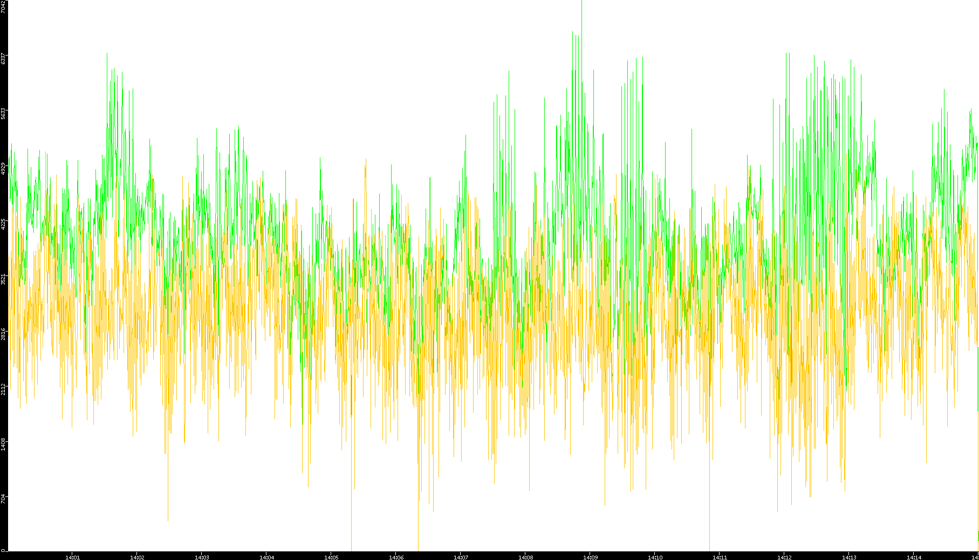Image resolution: width=979 pixels, height=560 pixels.
Task: Select the 14:08 time axis label
Action: click(525, 557)
